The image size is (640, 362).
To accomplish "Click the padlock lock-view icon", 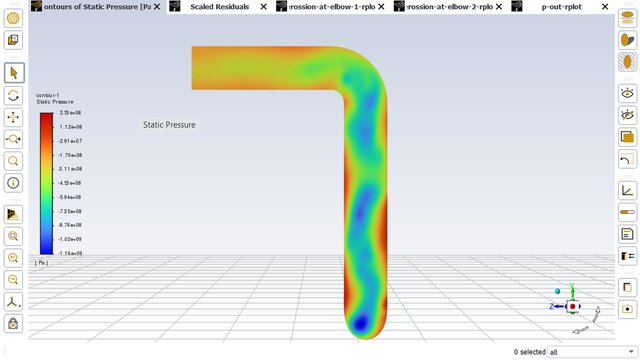I will pos(13,324).
